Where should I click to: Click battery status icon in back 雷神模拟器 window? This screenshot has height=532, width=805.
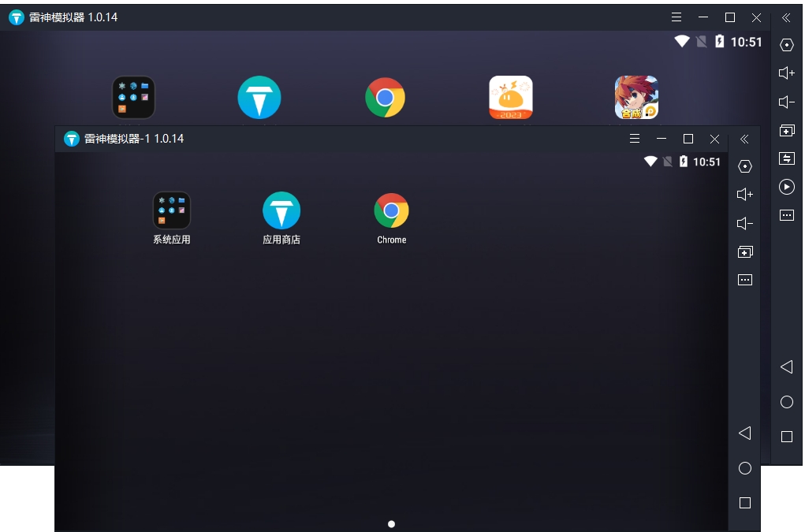pos(719,41)
